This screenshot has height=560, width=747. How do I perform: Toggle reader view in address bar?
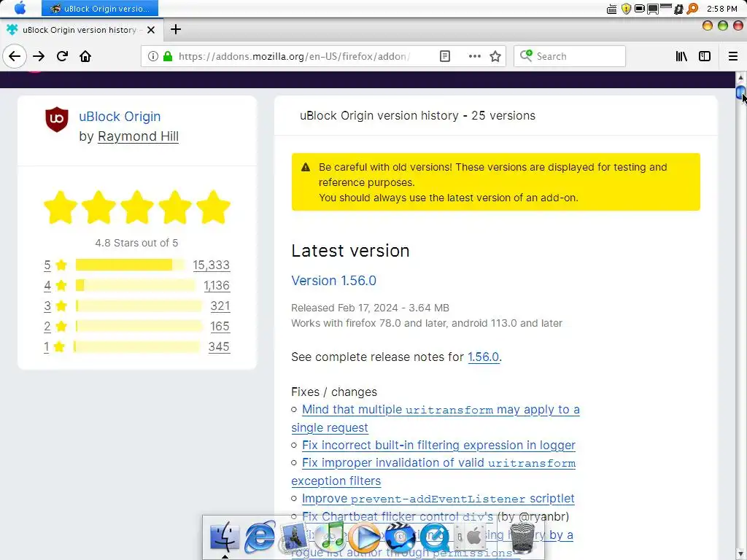click(445, 56)
